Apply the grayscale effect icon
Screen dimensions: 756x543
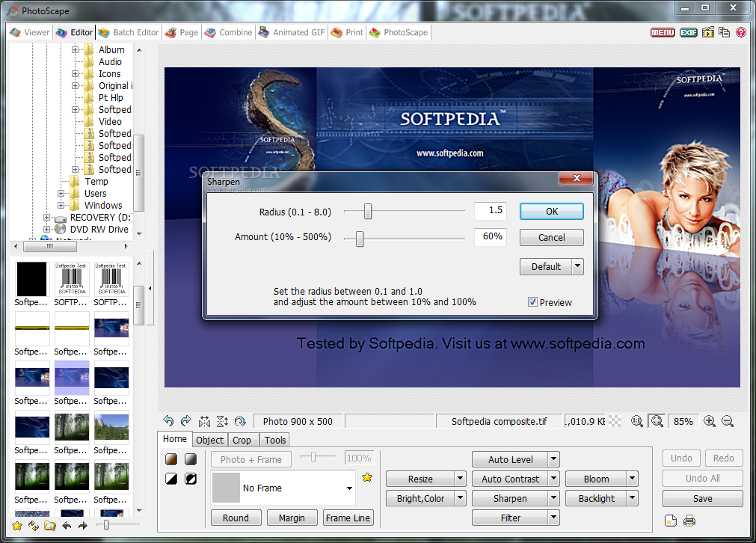click(x=191, y=459)
